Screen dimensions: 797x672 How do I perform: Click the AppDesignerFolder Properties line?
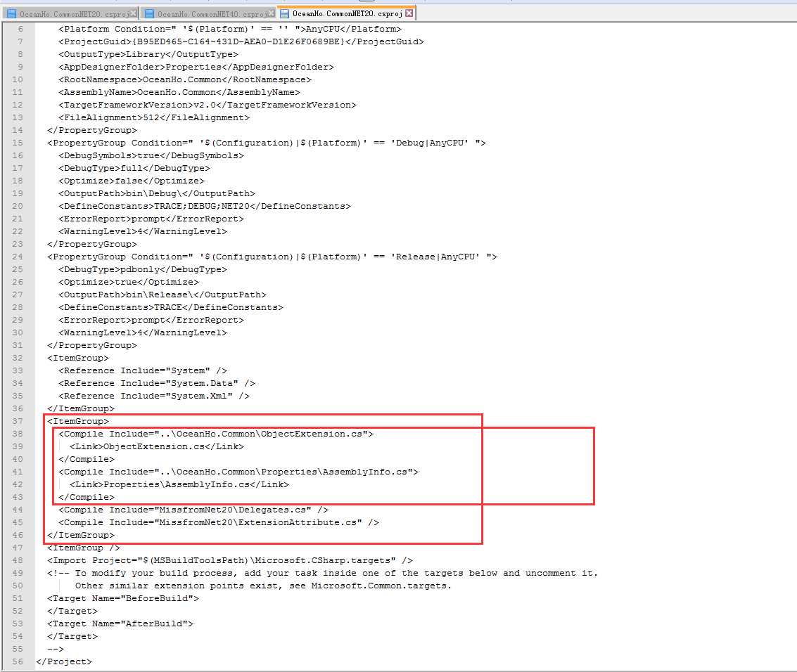click(196, 67)
